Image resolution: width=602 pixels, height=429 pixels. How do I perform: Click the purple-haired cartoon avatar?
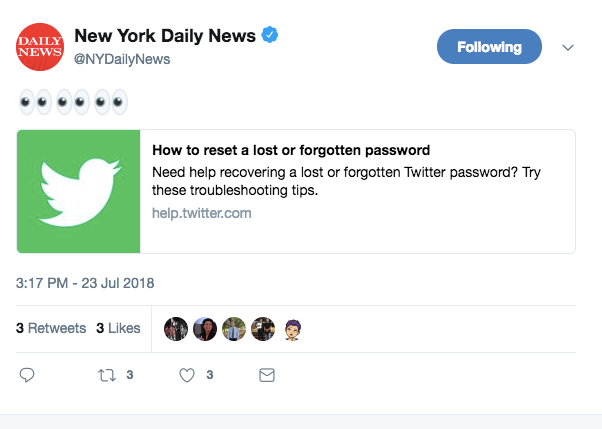(293, 330)
